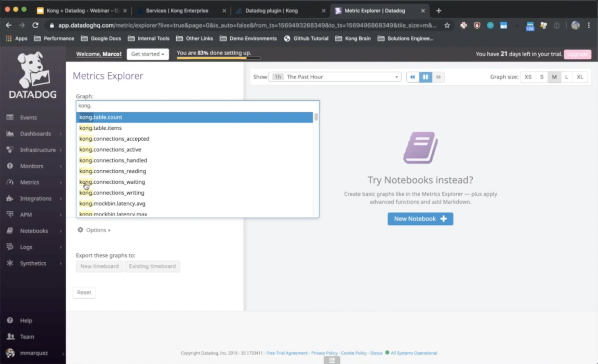Click the red shield extension icon
Image resolution: width=598 pixels, height=364 pixels.
(477, 25)
